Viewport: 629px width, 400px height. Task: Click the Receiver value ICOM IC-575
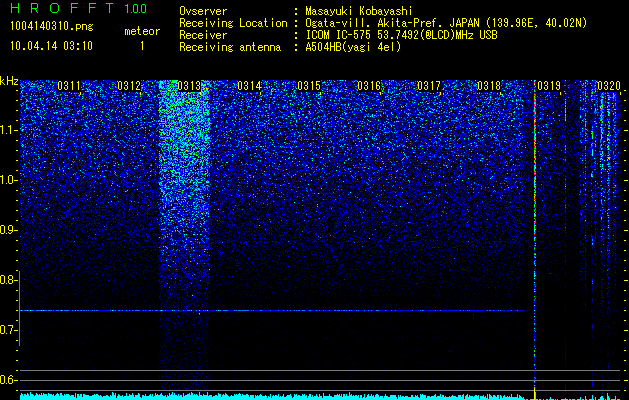339,35
